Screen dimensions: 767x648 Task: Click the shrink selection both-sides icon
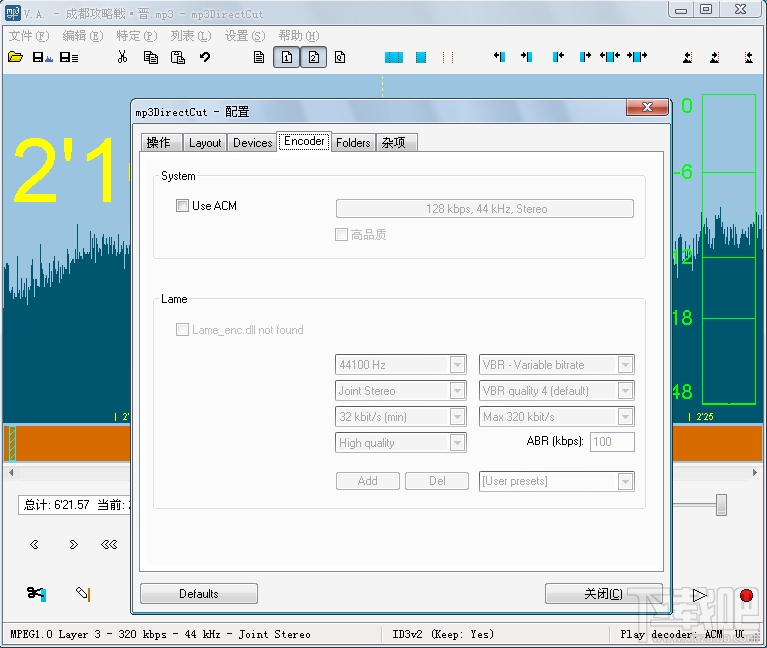click(x=610, y=57)
